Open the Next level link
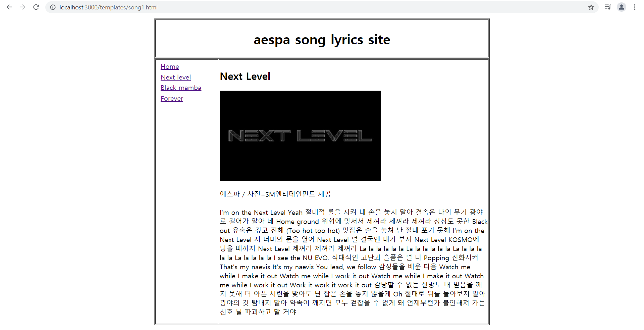Screen dimensions: 644x330 click(x=176, y=77)
